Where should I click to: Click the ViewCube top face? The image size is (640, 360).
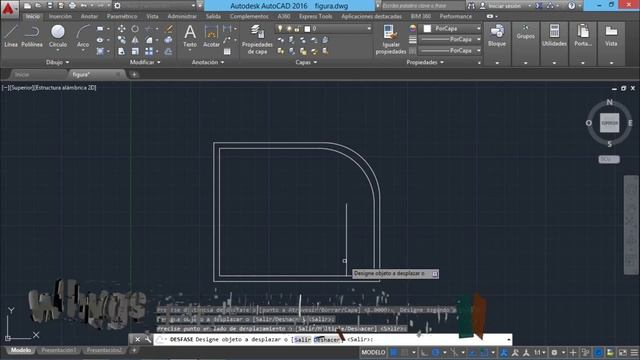pos(609,123)
